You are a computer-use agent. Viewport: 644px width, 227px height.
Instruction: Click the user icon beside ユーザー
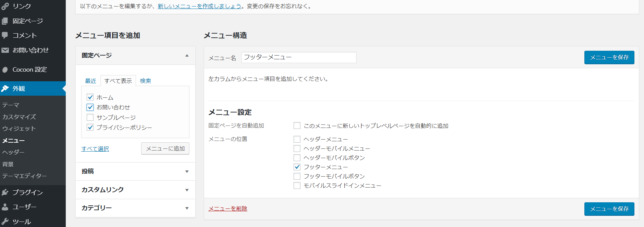(5, 207)
